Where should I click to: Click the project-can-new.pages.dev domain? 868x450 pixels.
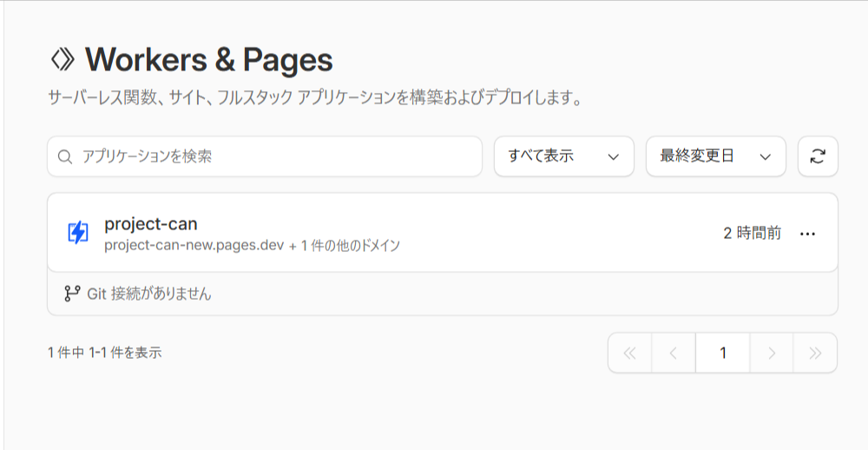pos(194,246)
